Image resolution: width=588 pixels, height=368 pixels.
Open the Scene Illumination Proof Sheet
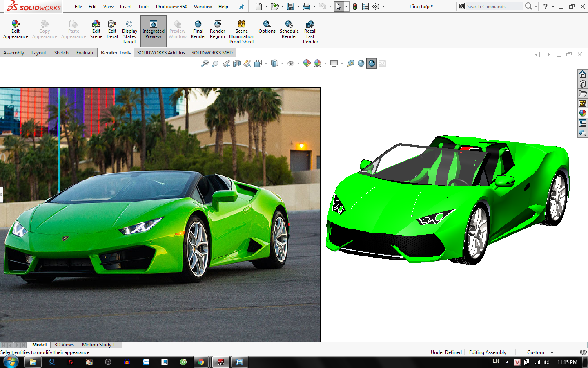(241, 32)
